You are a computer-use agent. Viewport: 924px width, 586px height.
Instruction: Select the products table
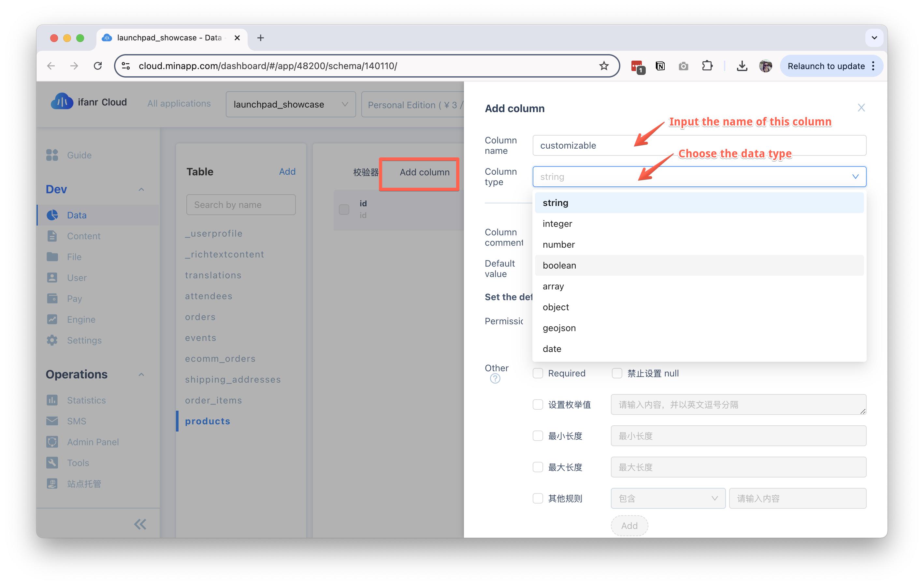208,421
